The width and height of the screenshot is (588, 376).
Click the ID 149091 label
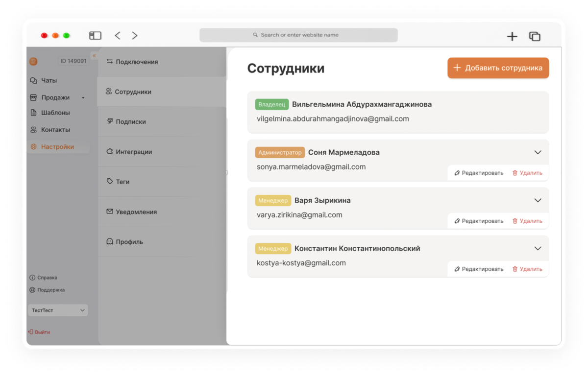73,61
